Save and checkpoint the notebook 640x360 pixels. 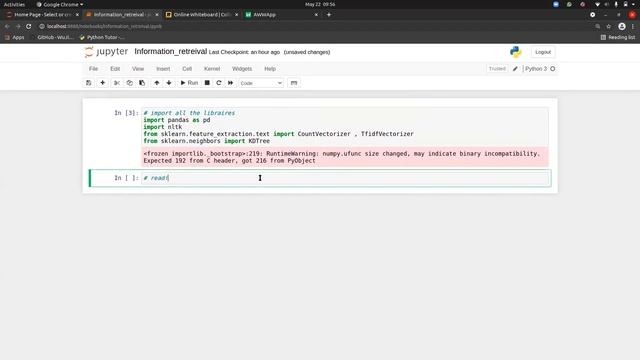89,83
